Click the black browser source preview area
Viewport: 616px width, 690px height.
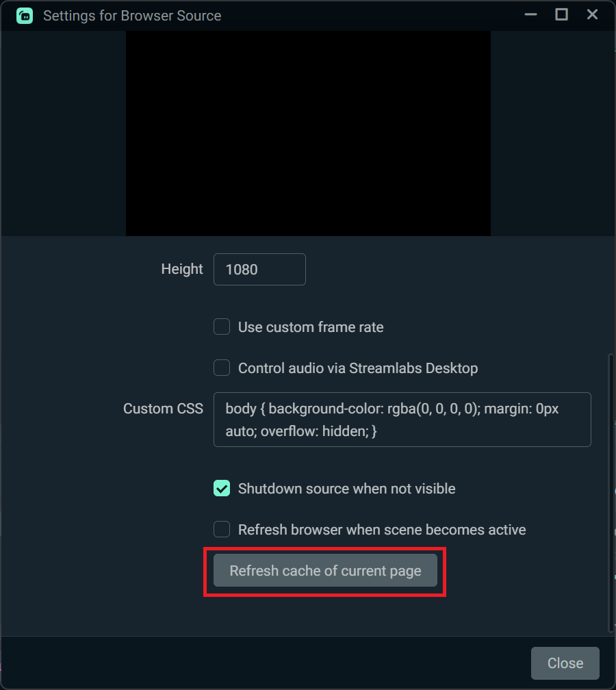pos(308,133)
